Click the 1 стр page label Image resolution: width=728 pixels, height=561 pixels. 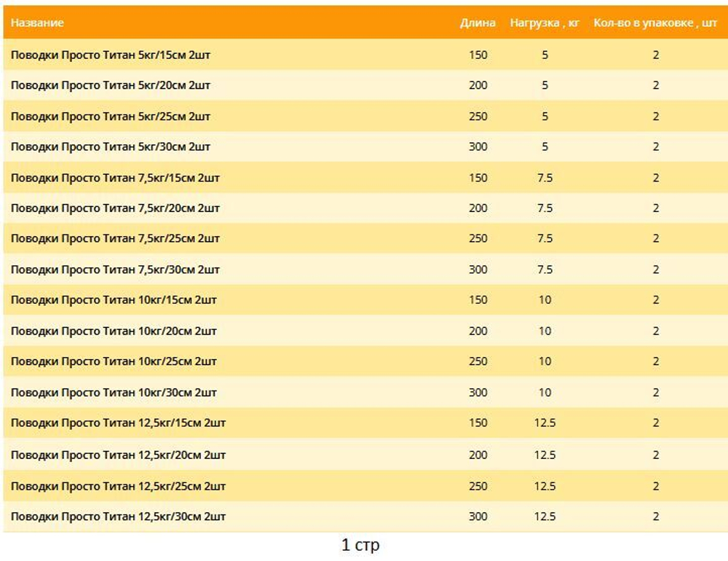tap(360, 545)
